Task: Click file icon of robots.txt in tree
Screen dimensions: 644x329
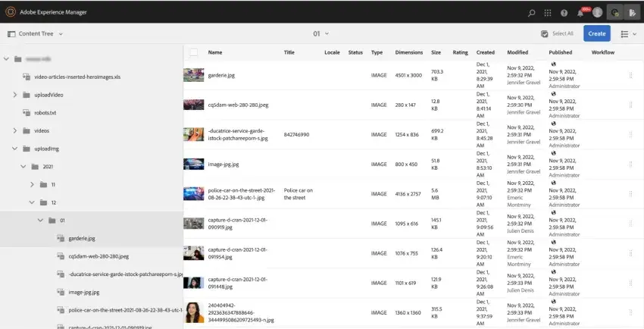Action: tap(27, 112)
